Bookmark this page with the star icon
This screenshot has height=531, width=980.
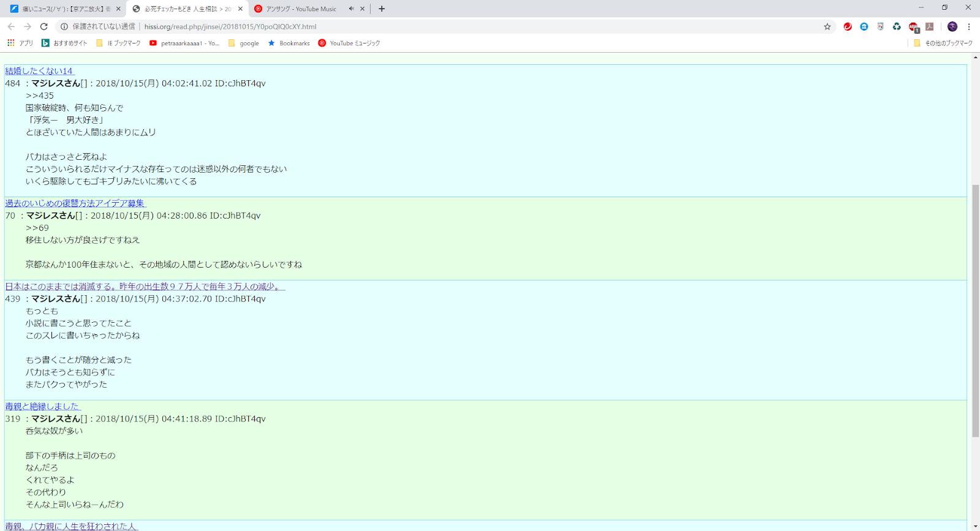point(827,26)
